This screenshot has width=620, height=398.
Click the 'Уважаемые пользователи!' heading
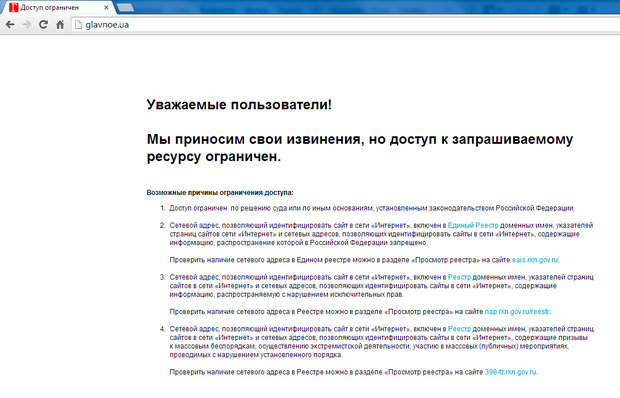click(239, 105)
